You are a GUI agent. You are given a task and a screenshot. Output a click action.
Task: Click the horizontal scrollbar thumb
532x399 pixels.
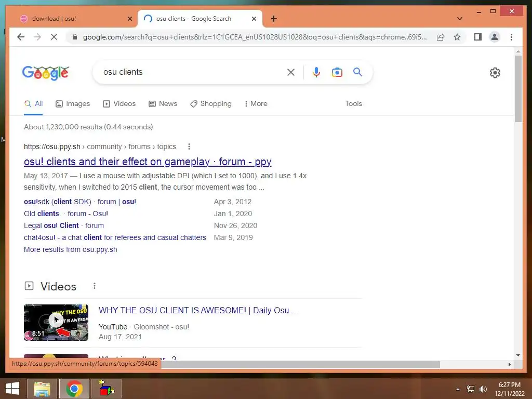point(300,364)
